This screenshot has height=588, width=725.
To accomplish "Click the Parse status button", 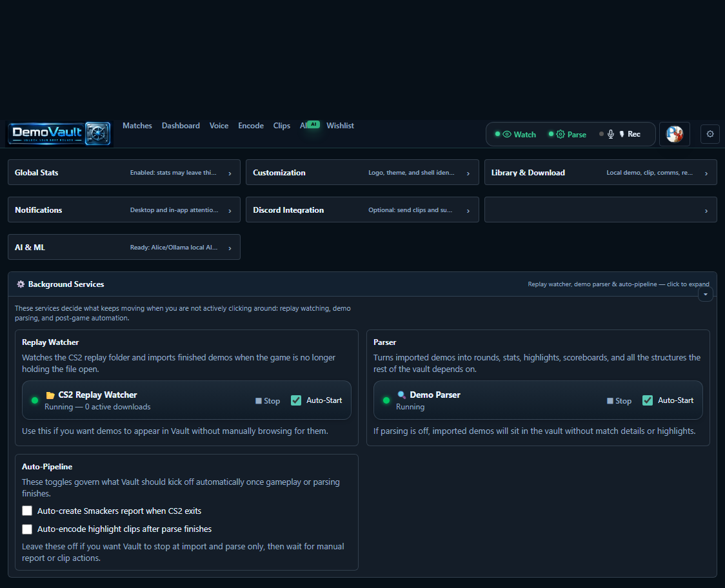I will (568, 135).
